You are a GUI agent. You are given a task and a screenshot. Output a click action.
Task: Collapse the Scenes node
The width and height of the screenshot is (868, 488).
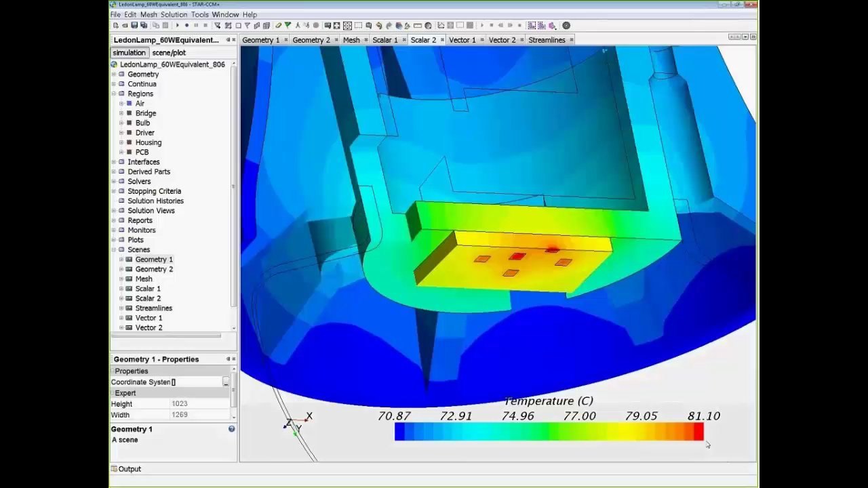114,249
